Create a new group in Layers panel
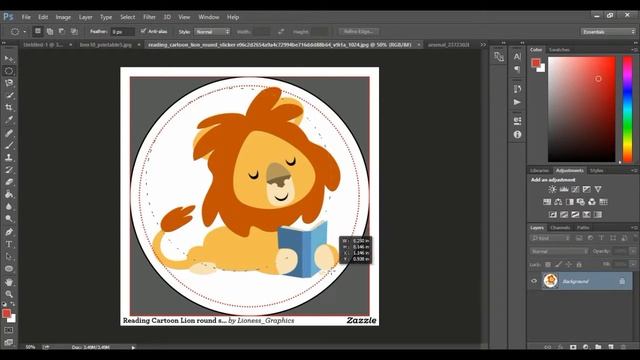 598,347
